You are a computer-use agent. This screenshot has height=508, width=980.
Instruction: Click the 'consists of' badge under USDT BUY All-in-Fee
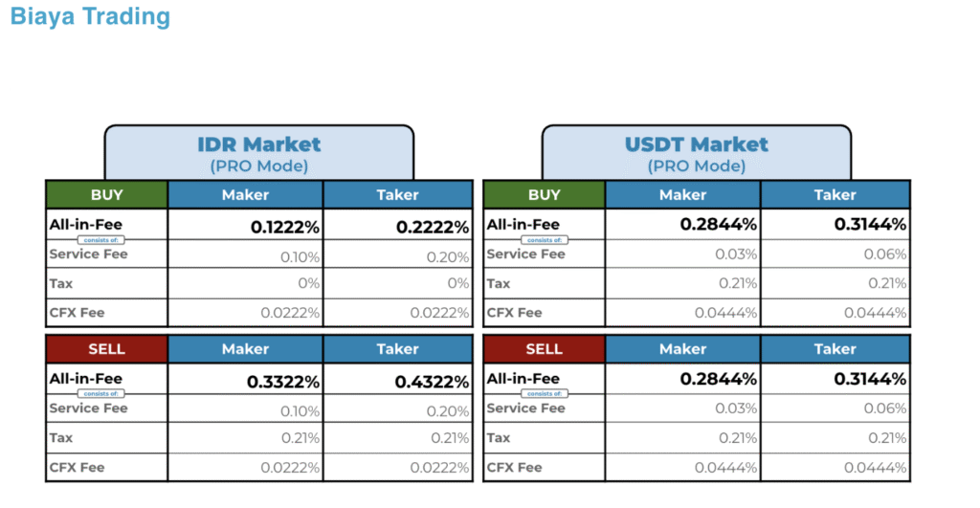point(544,240)
